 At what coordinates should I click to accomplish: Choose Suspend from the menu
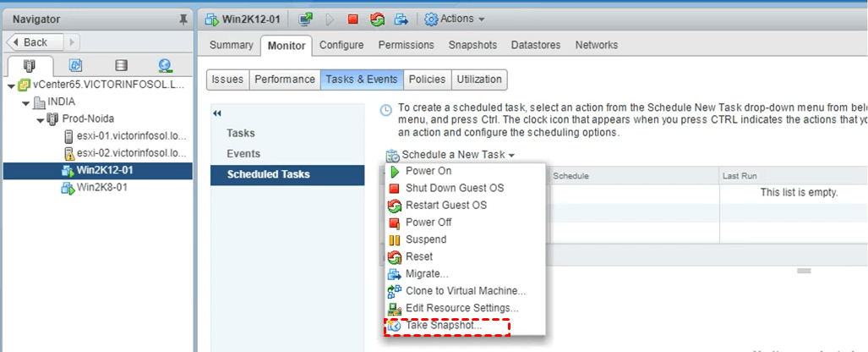(465, 239)
